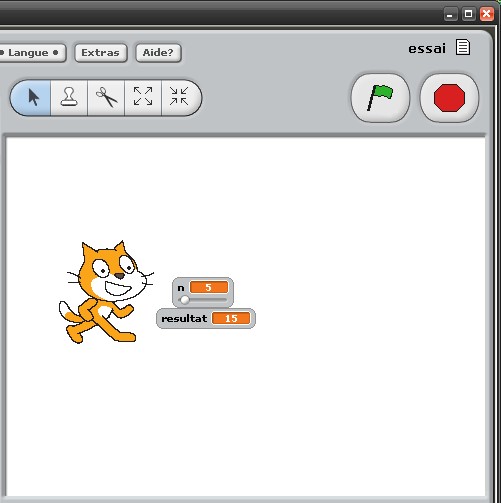Click the red stop sign button
The image size is (501, 503).
click(x=449, y=98)
